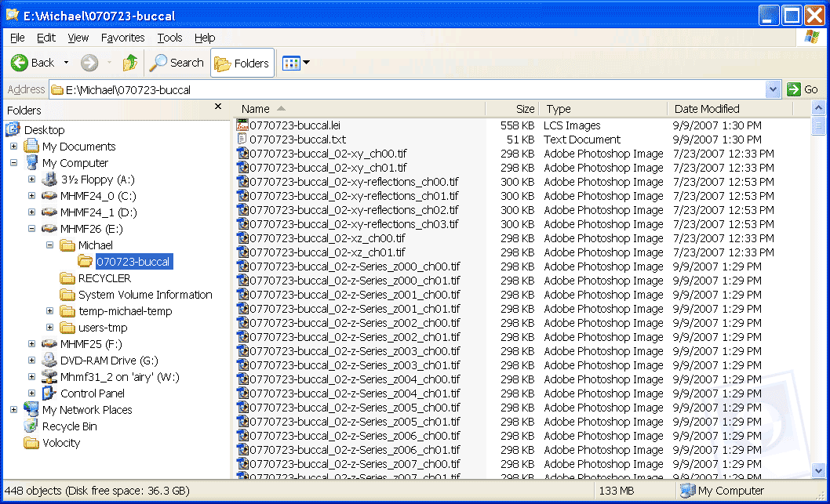Select the 0770723-buccal.txt text document icon

coord(242,140)
